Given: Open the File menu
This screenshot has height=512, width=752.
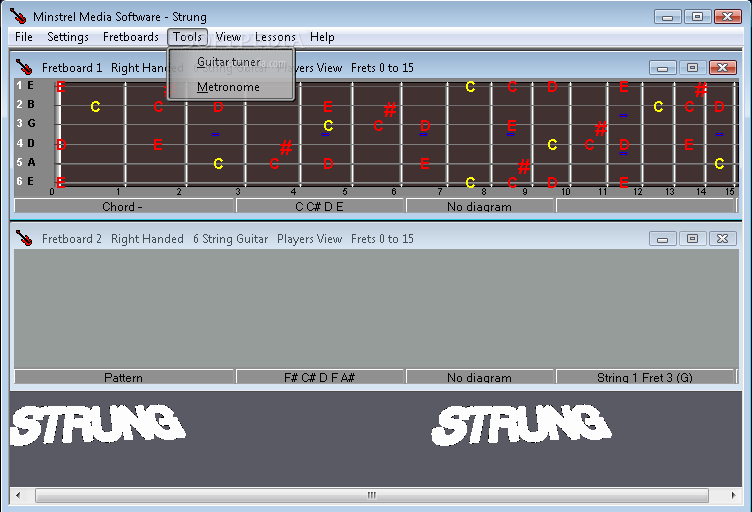Looking at the screenshot, I should (24, 37).
